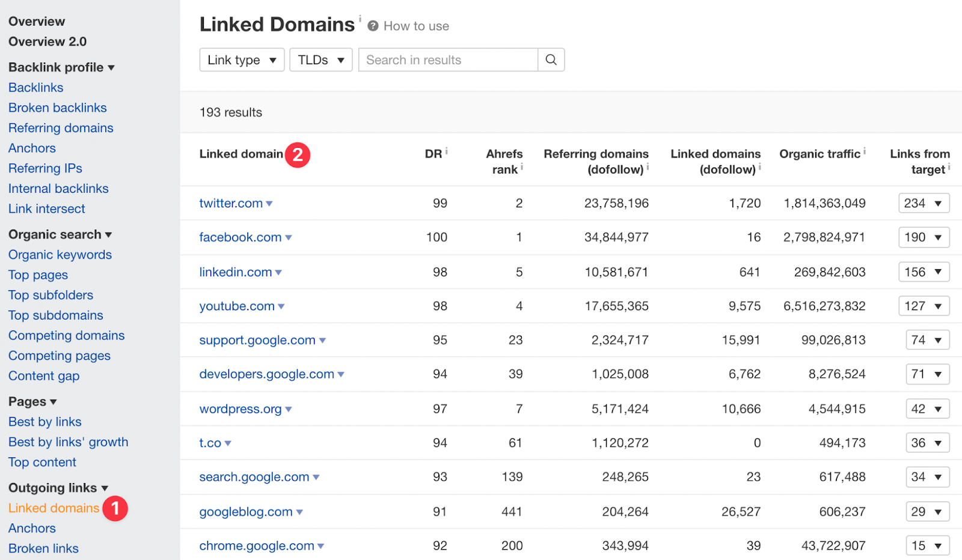Open the 71 links dropdown for developers.google.com
962x560 pixels.
click(x=928, y=374)
